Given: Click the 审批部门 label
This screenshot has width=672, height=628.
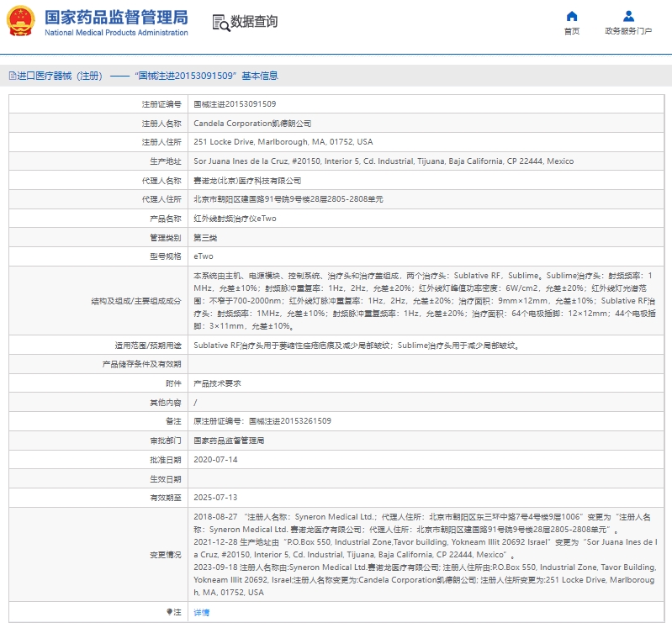Looking at the screenshot, I should (166, 441).
